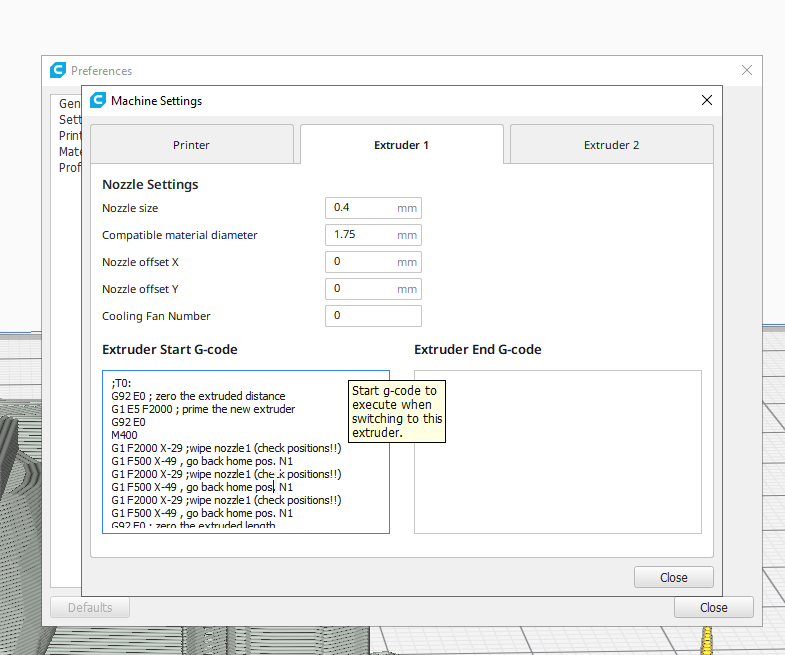The image size is (785, 655).
Task: Click the Close button in Machine Settings
Action: click(673, 577)
